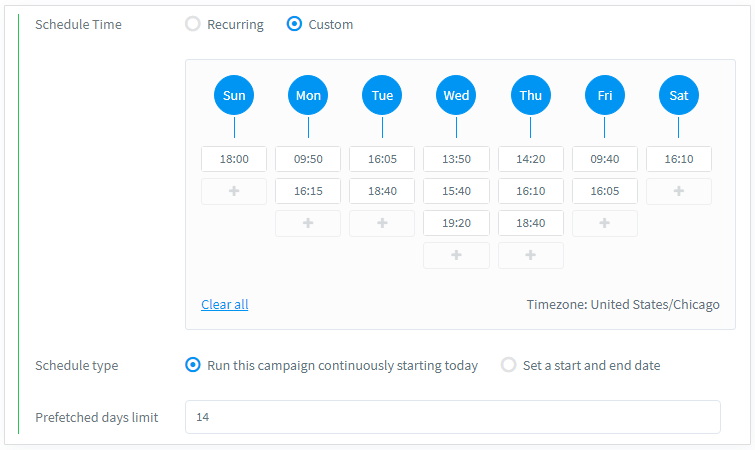The width and height of the screenshot is (755, 450).
Task: Toggle the Sat day circle
Action: coord(678,96)
